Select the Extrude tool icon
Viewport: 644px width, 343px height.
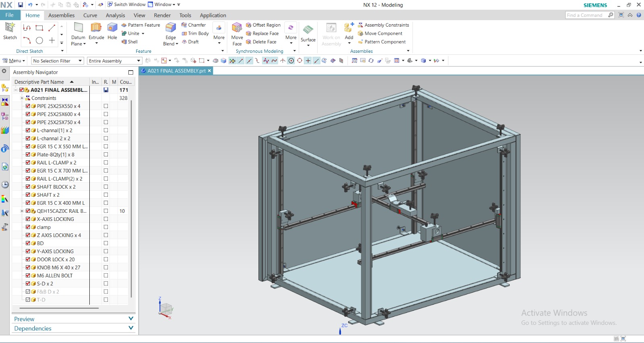[96, 28]
